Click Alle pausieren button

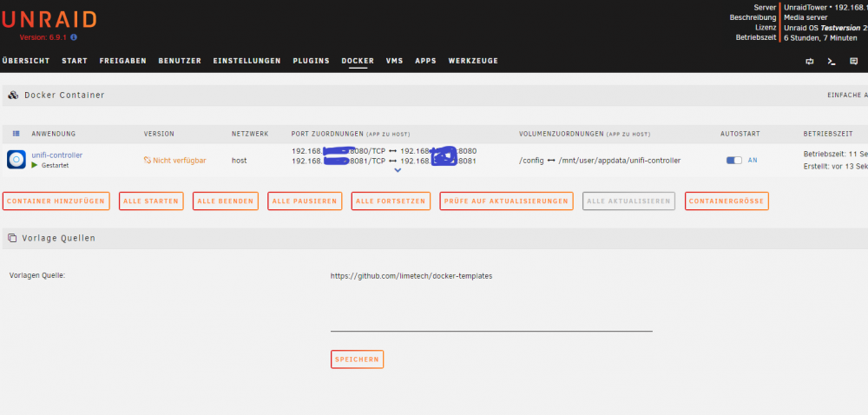click(x=305, y=201)
